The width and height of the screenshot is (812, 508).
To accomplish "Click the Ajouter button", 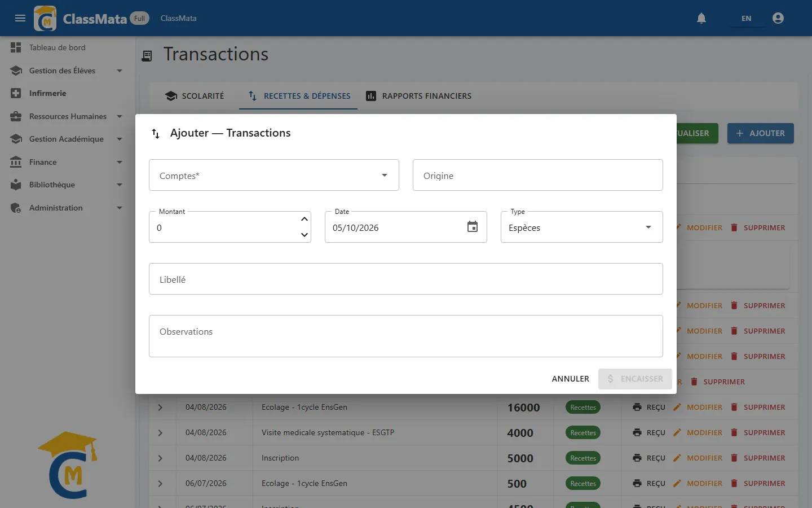I will coord(760,133).
